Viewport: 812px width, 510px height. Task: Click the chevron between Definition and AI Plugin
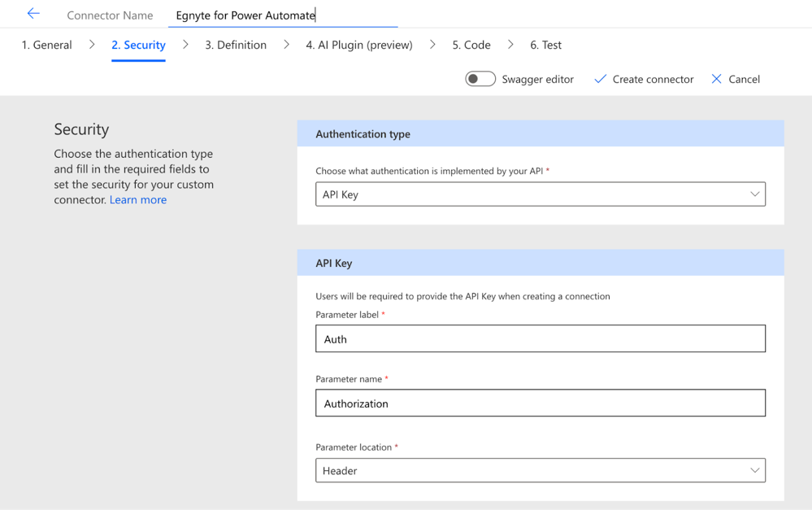coord(286,45)
